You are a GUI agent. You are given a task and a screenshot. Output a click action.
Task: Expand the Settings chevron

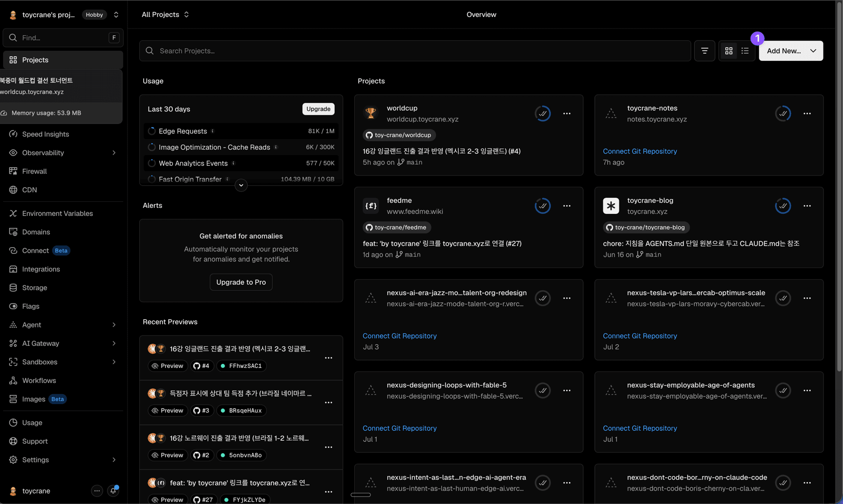pyautogui.click(x=114, y=460)
